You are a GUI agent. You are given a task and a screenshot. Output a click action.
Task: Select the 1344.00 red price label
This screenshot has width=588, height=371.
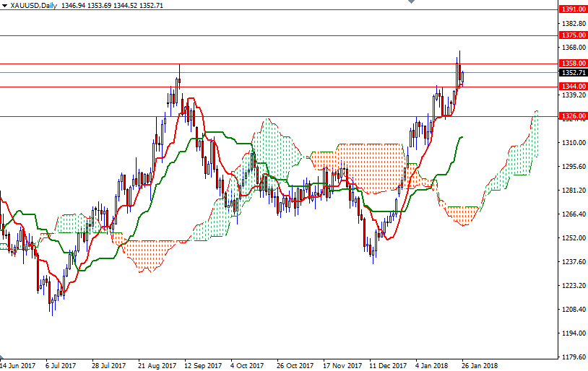[x=572, y=87]
